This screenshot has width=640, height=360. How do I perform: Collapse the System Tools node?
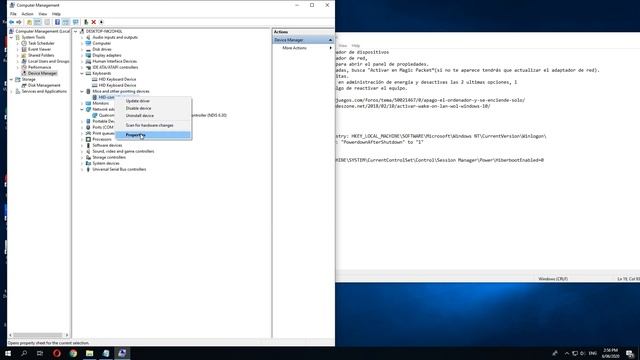(11, 38)
